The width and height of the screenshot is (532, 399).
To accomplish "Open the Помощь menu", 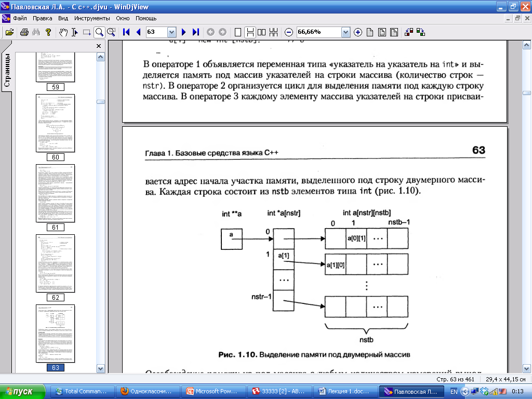I will pos(146,18).
